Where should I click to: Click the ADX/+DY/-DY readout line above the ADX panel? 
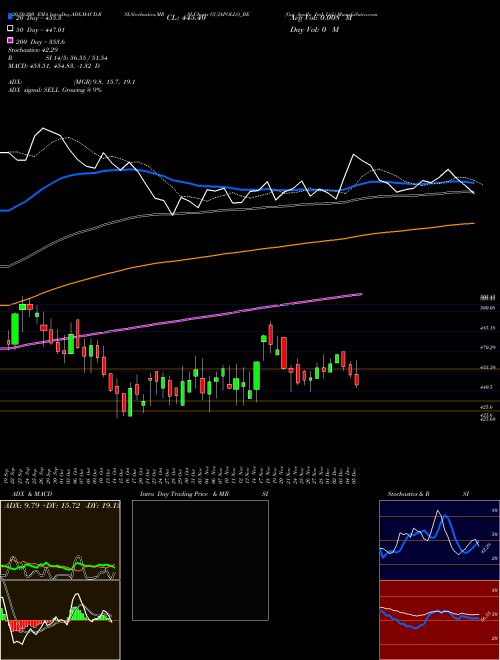point(61,505)
